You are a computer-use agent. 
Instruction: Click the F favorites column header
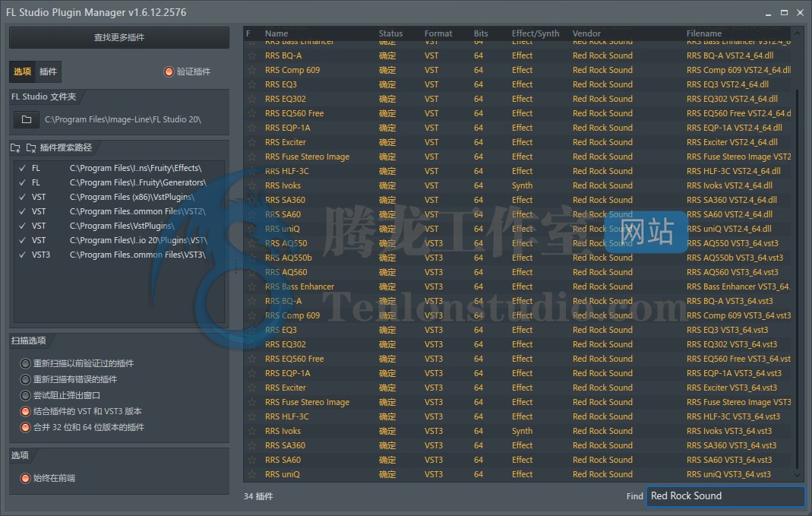pyautogui.click(x=248, y=33)
